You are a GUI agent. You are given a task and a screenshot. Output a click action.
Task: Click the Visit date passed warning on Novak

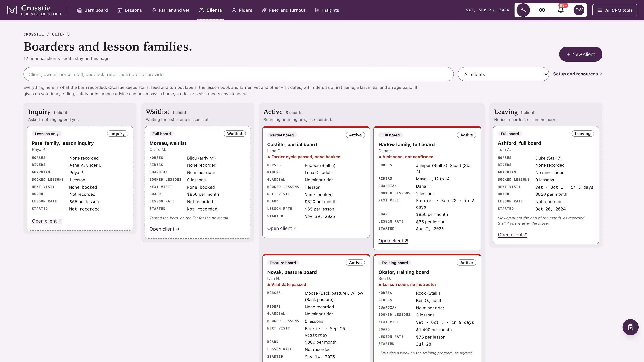tap(286, 285)
